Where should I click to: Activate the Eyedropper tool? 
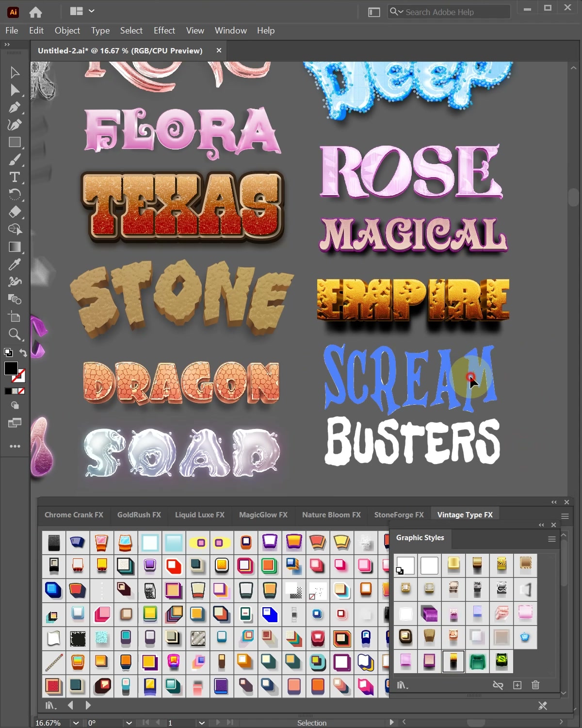[15, 265]
